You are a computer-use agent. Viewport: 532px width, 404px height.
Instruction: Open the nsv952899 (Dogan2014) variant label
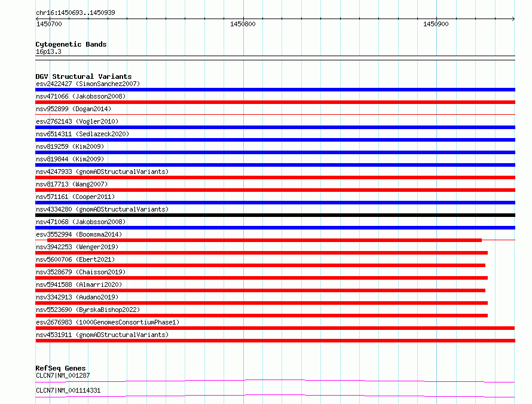coord(74,109)
